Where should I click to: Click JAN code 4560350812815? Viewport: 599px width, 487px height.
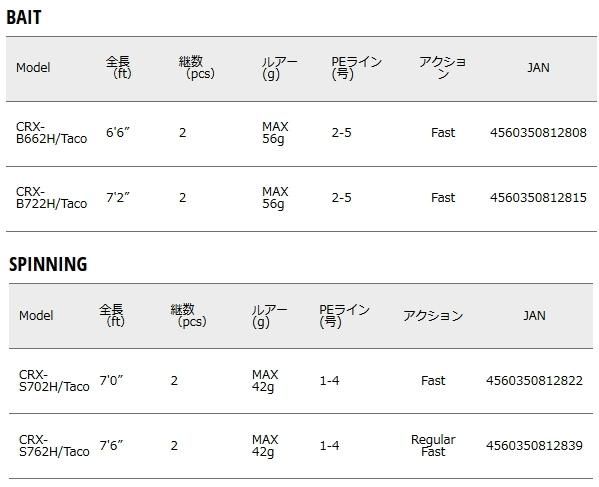tap(538, 197)
